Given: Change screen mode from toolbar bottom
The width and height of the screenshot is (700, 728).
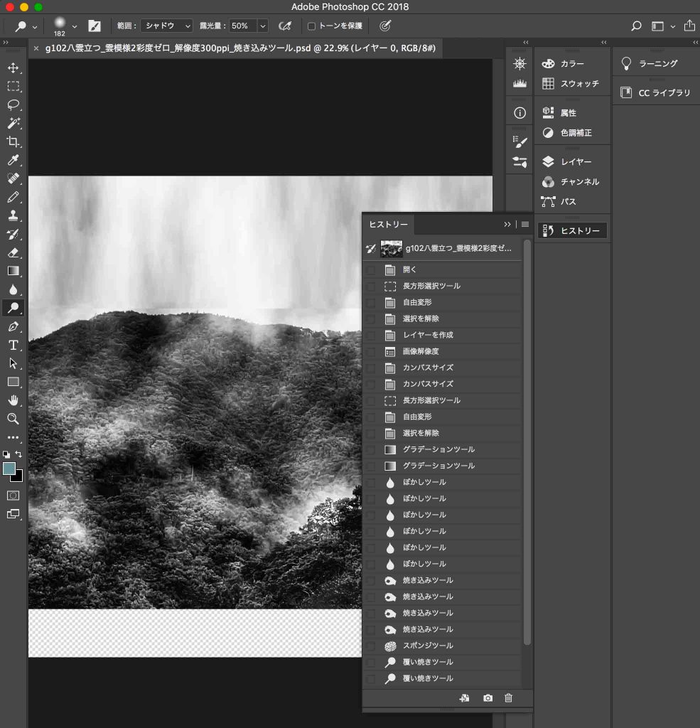Looking at the screenshot, I should click(13, 514).
